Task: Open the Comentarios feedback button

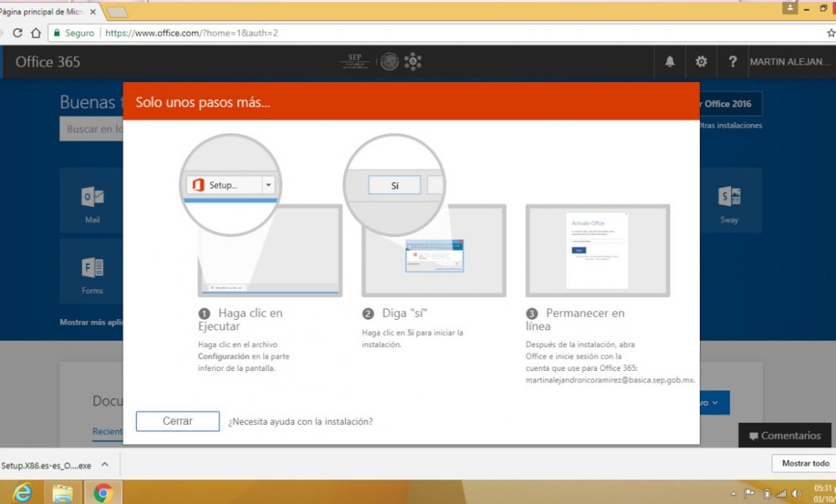Action: click(785, 436)
